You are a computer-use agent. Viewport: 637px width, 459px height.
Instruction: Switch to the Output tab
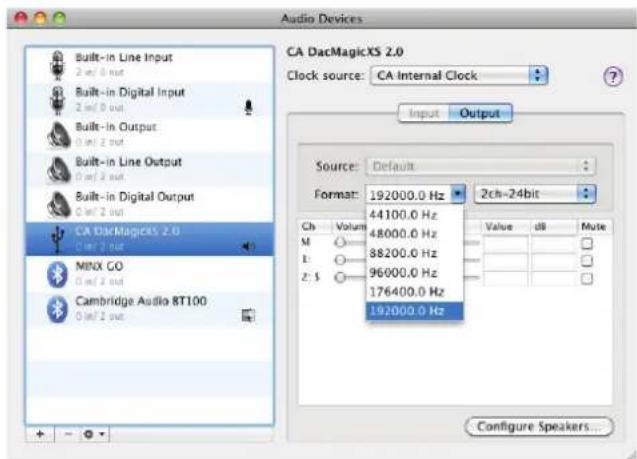[480, 113]
